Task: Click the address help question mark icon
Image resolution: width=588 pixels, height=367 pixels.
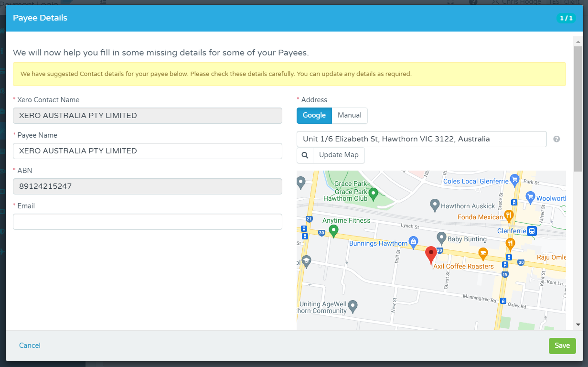Action: pyautogui.click(x=556, y=139)
